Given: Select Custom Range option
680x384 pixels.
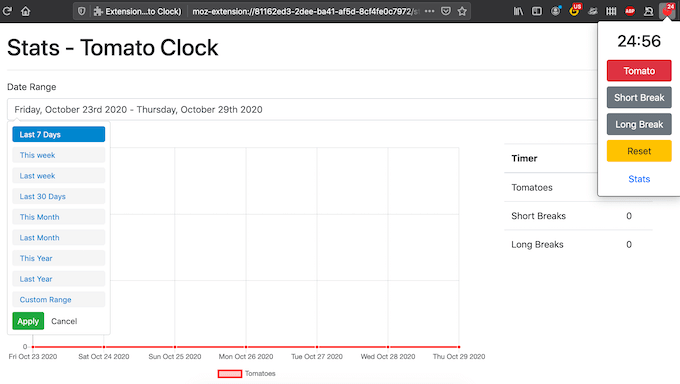Looking at the screenshot, I should (x=59, y=299).
